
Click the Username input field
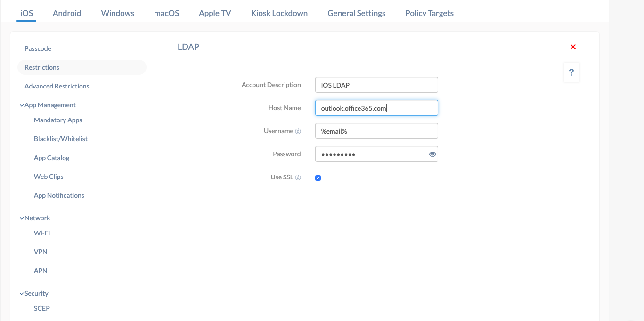coord(376,131)
